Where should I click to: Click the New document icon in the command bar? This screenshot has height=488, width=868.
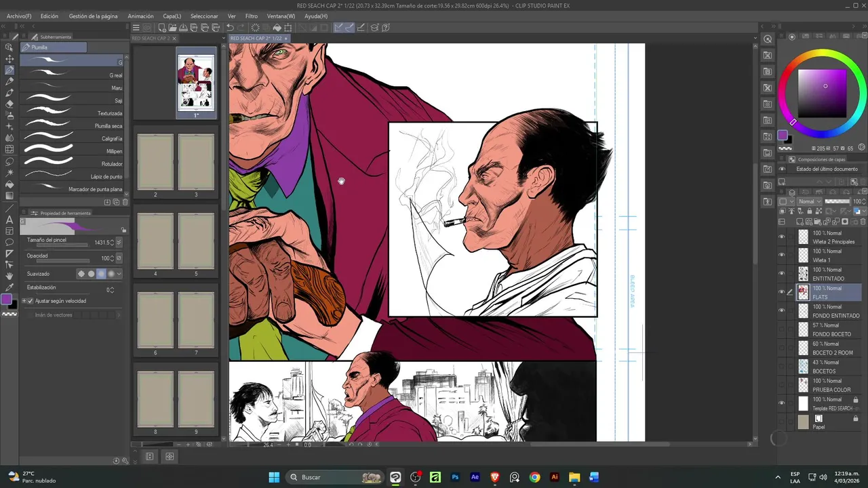coord(162,28)
